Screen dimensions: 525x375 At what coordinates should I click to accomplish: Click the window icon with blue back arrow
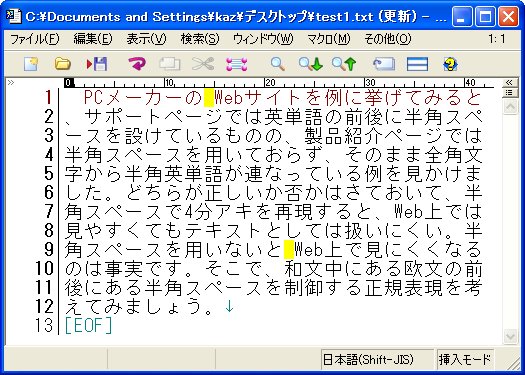[x=384, y=64]
